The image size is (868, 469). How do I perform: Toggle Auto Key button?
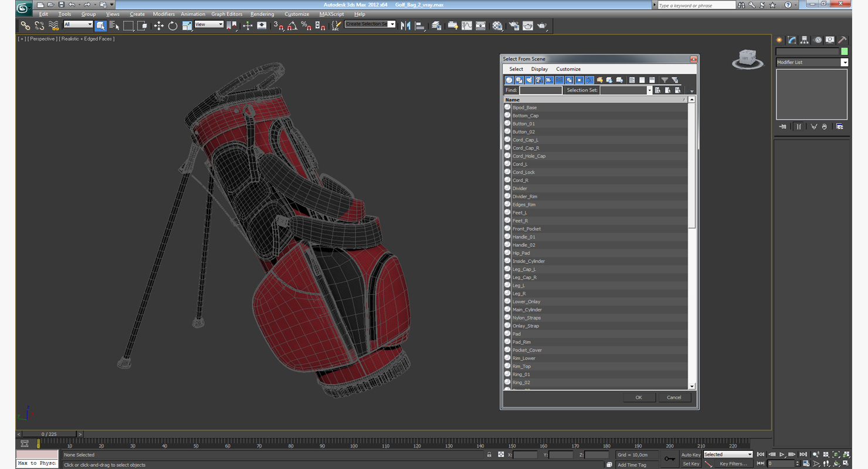tap(691, 454)
